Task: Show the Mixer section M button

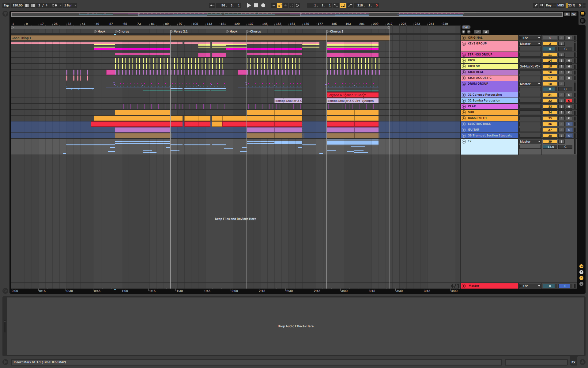Action: click(x=581, y=278)
